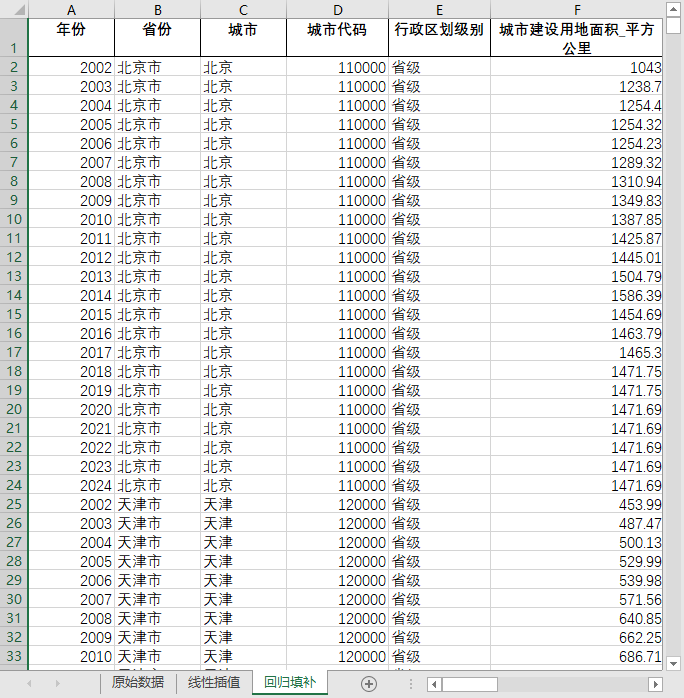Click 北京 city cell in row 16
684x698 pixels.
pos(243,333)
